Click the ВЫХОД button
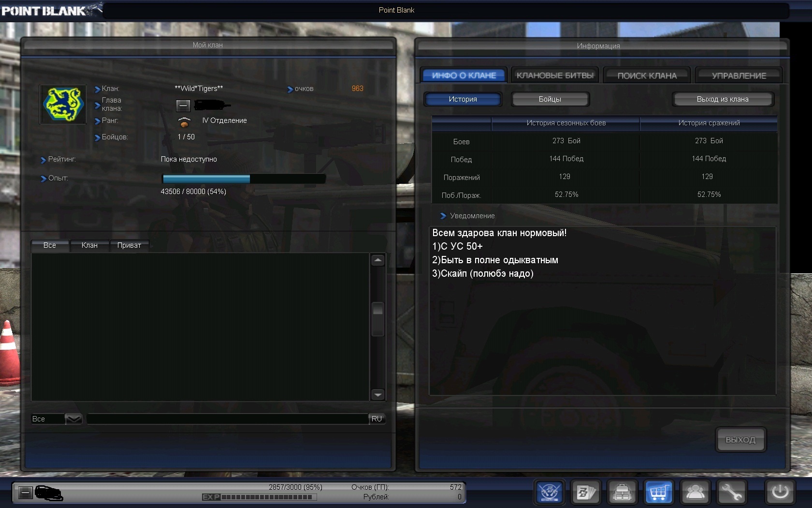The width and height of the screenshot is (812, 508). point(740,440)
